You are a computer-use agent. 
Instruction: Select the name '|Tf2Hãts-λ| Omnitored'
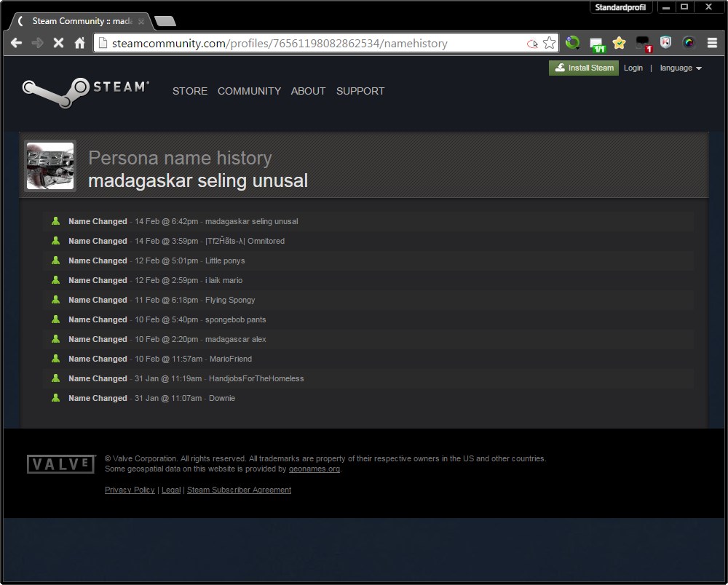[x=245, y=241]
